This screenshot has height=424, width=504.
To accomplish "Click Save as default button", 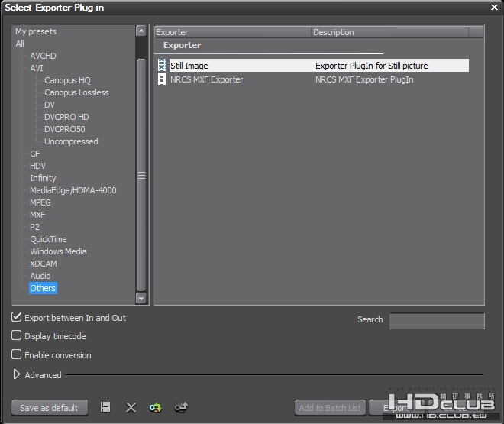I will pyautogui.click(x=50, y=408).
